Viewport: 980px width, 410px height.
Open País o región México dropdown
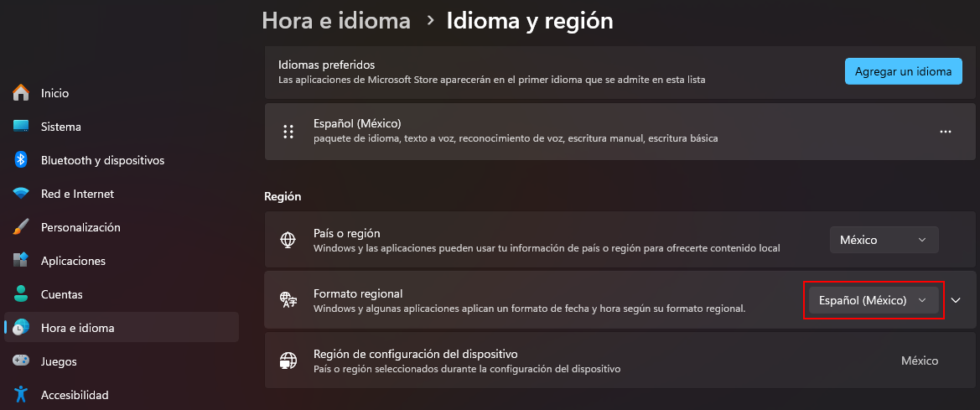pos(884,240)
